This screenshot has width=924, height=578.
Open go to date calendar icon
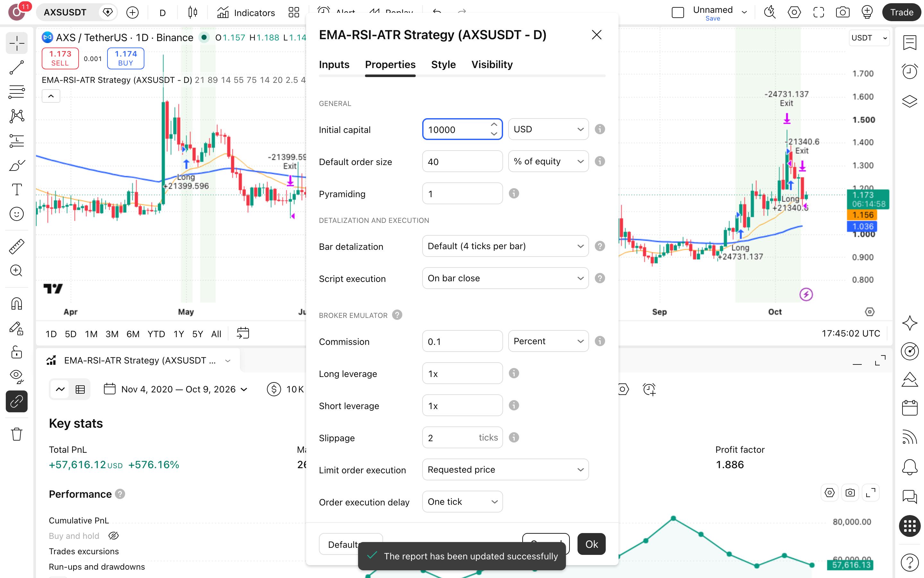[243, 333]
